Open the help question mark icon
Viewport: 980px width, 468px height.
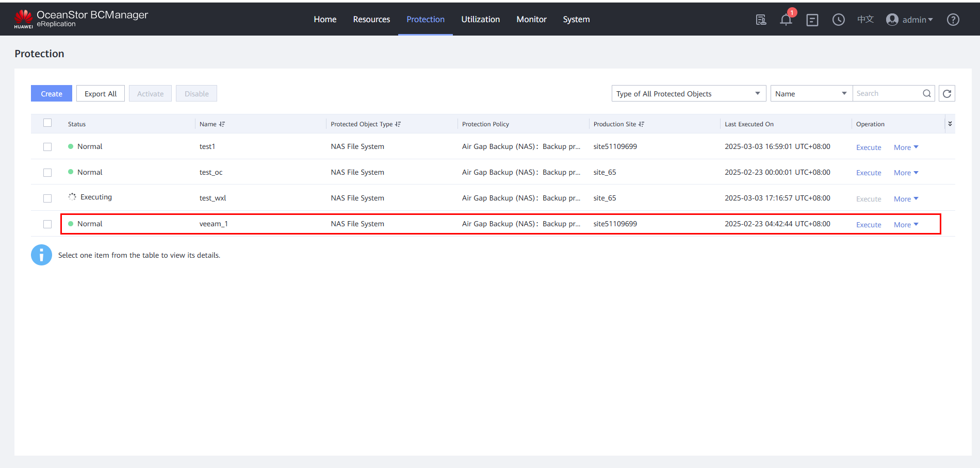coord(953,20)
